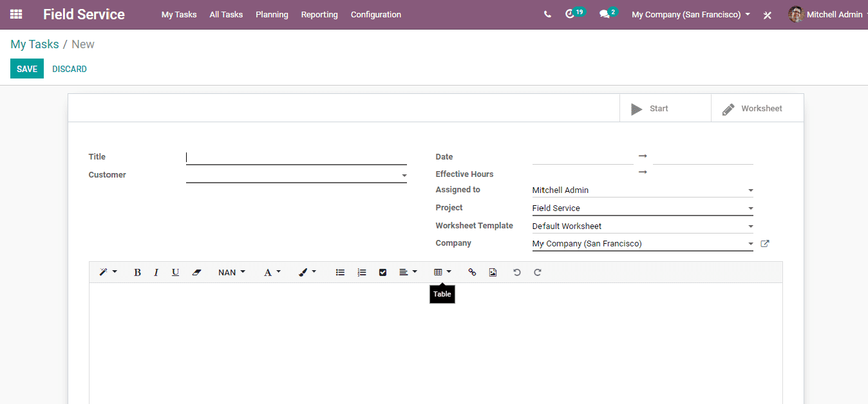Click the Field Service app title
Image resolution: width=868 pixels, height=404 pixels.
[84, 14]
